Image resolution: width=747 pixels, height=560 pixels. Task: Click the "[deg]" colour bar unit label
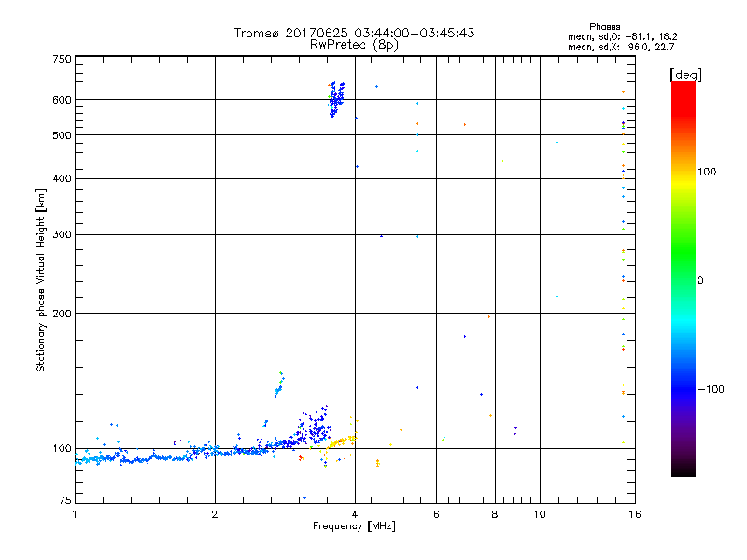685,75
